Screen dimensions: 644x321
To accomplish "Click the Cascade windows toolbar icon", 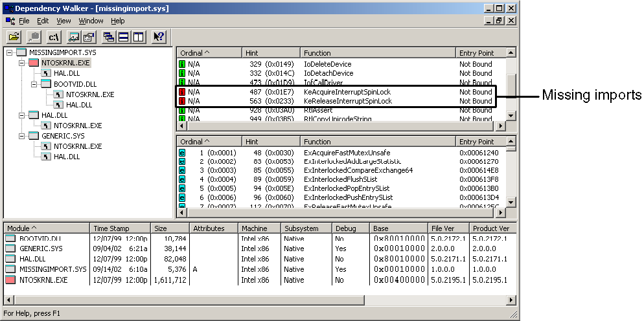I will click(109, 37).
